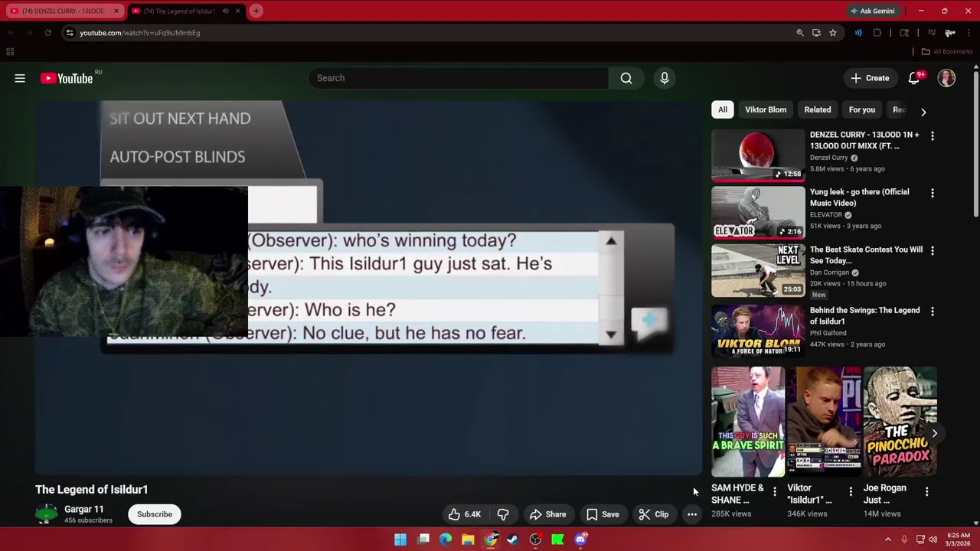This screenshot has height=551, width=980.
Task: Open taskbar clock and date
Action: click(959, 540)
